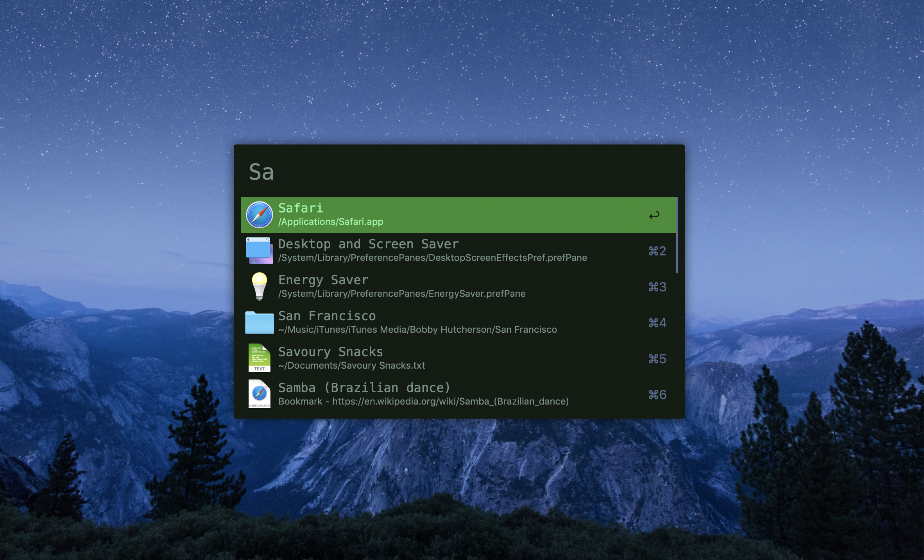Click the ⌘2 shortcut indicator

pyautogui.click(x=657, y=251)
